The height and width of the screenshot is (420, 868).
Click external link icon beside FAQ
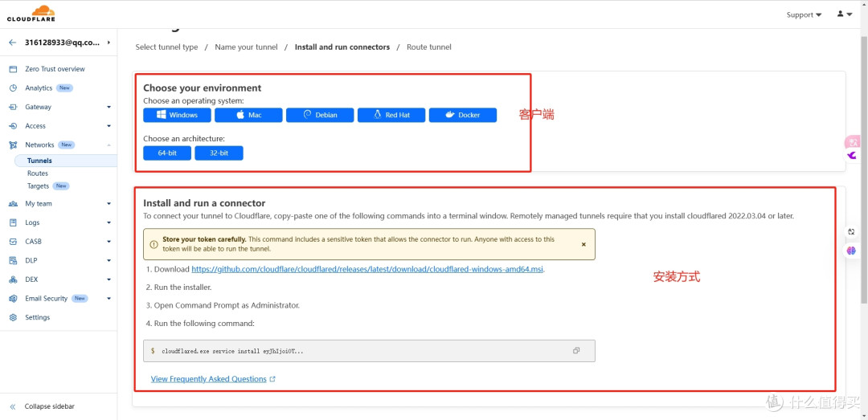(272, 380)
